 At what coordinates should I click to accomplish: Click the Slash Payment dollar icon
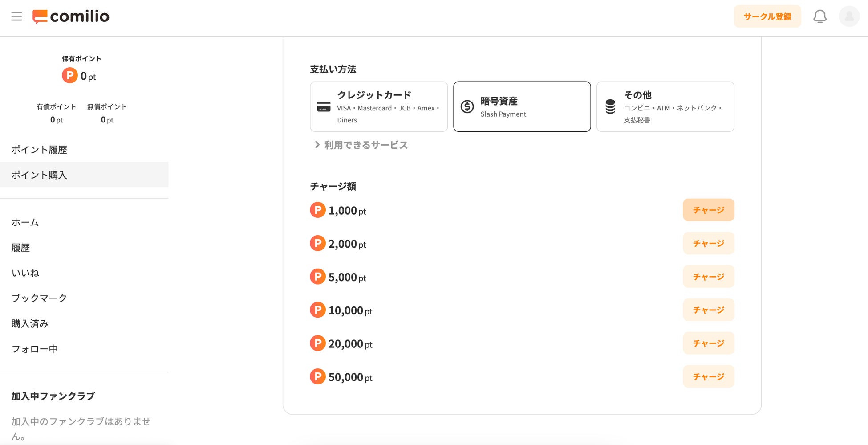click(467, 107)
